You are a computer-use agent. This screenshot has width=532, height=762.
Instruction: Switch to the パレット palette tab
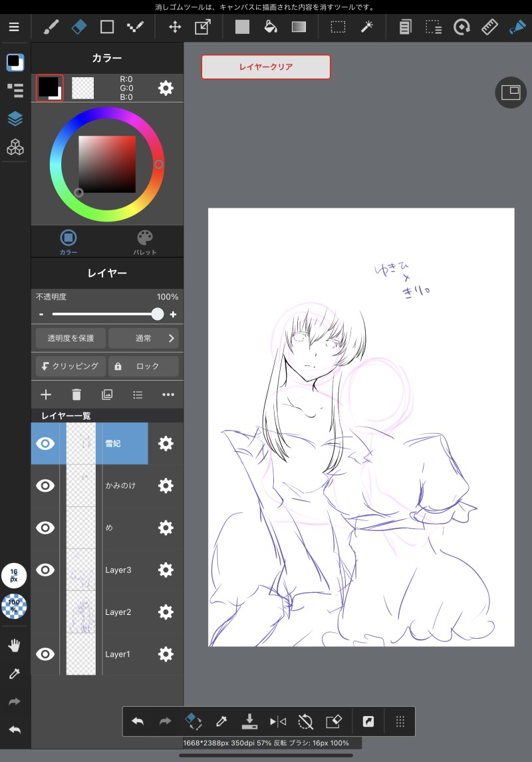(145, 242)
